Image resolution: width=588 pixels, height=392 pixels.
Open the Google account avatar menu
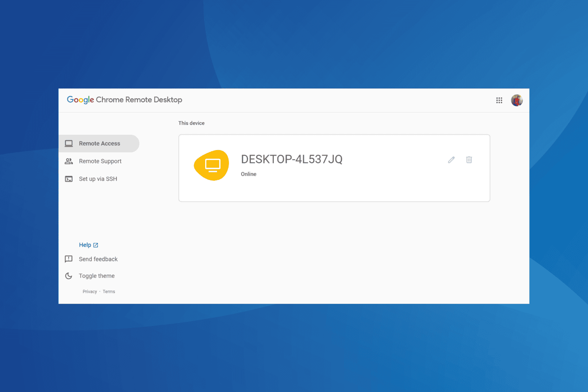point(517,100)
